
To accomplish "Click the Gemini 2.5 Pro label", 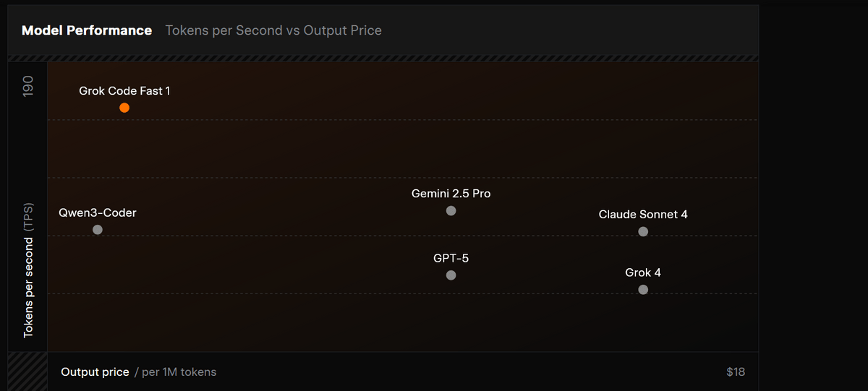I will 451,194.
